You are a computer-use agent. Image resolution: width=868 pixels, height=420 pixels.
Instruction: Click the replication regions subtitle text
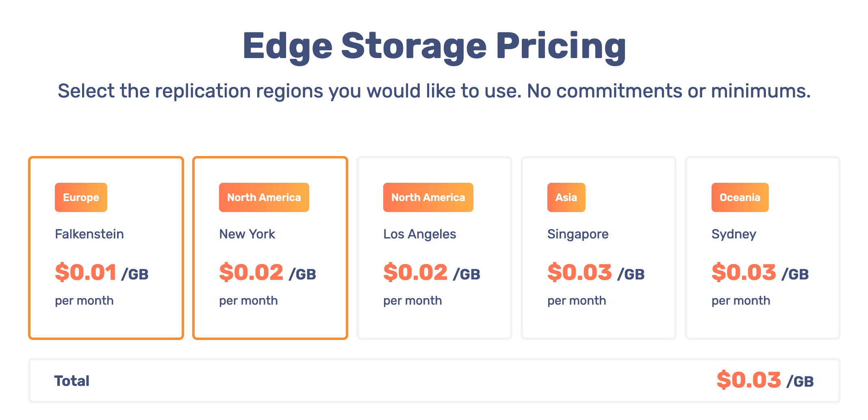[x=434, y=91]
